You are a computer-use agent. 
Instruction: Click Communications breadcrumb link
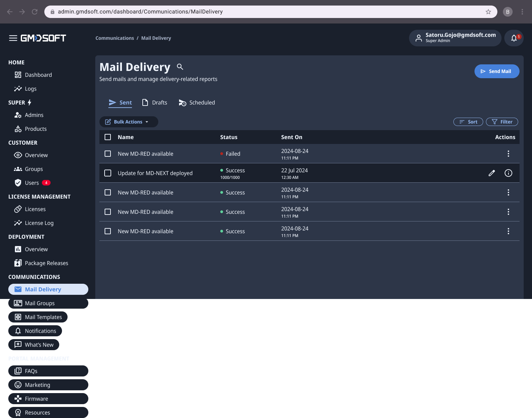coord(115,38)
